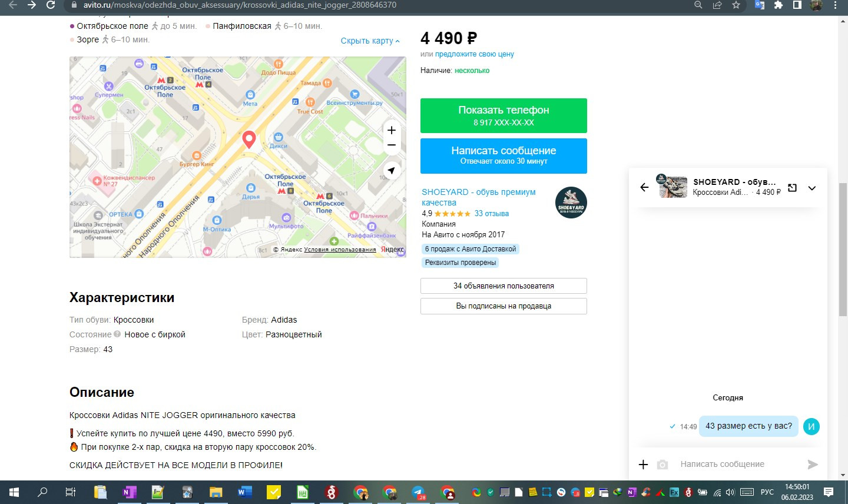Screen dimensions: 848x504
Task: Go forward in browser navigation
Action: [x=32, y=5]
